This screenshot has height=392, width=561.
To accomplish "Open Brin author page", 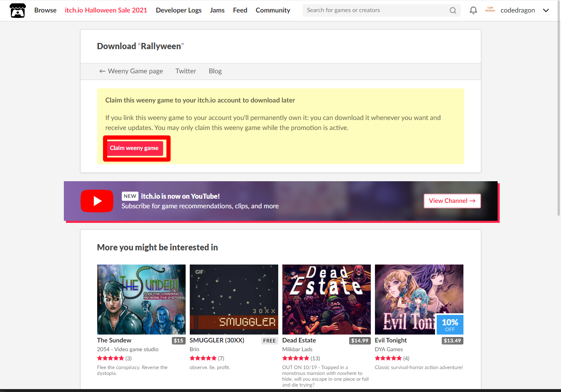I will (194, 350).
